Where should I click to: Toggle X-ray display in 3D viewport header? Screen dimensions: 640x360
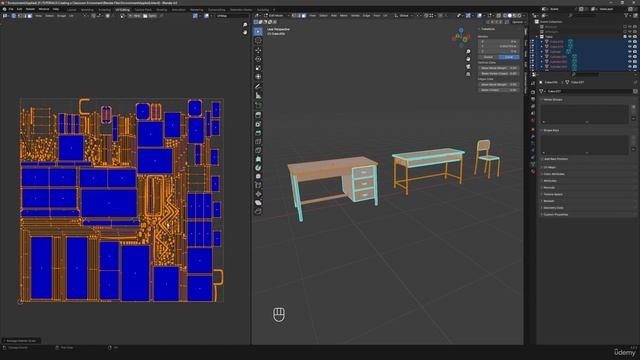point(498,16)
